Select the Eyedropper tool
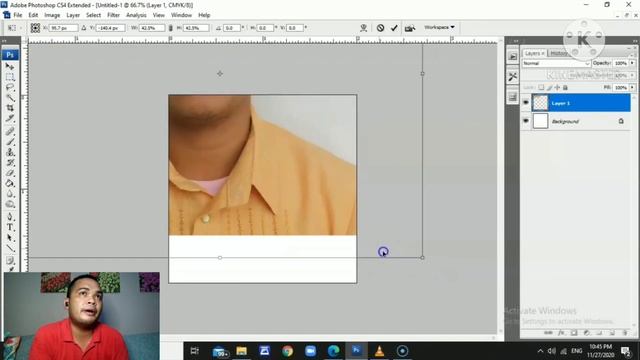Viewport: 640px width, 360px height. (x=10, y=119)
